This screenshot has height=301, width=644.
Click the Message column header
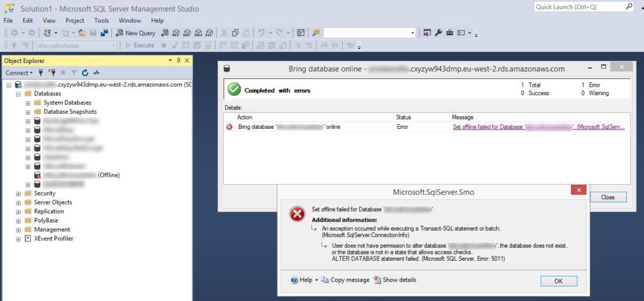[x=539, y=117]
